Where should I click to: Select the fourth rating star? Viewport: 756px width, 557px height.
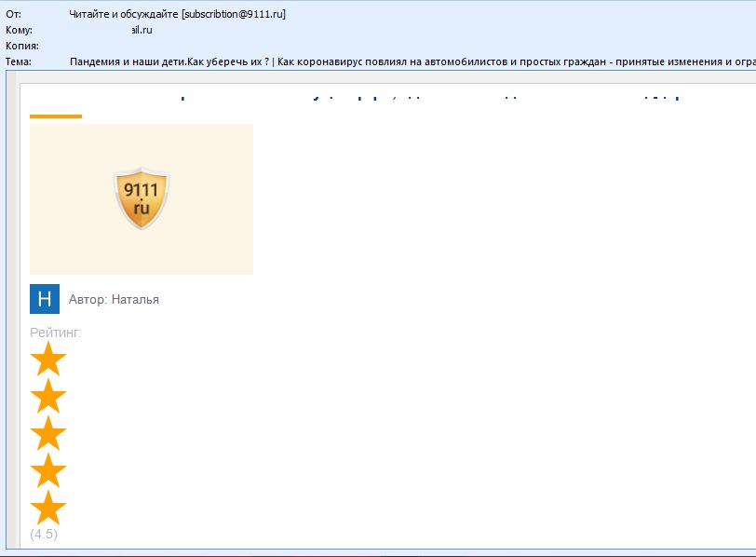[x=48, y=470]
